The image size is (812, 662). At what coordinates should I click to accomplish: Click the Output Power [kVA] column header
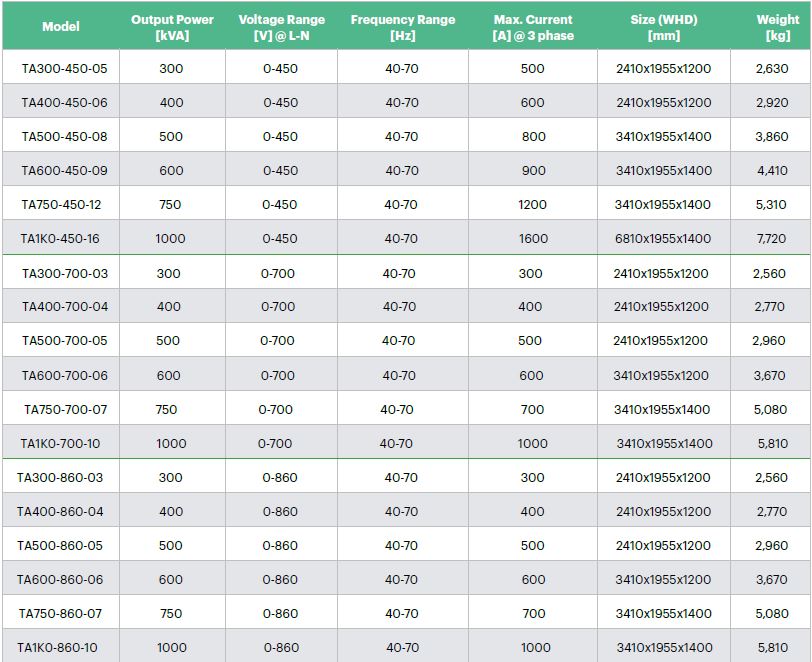tap(172, 27)
